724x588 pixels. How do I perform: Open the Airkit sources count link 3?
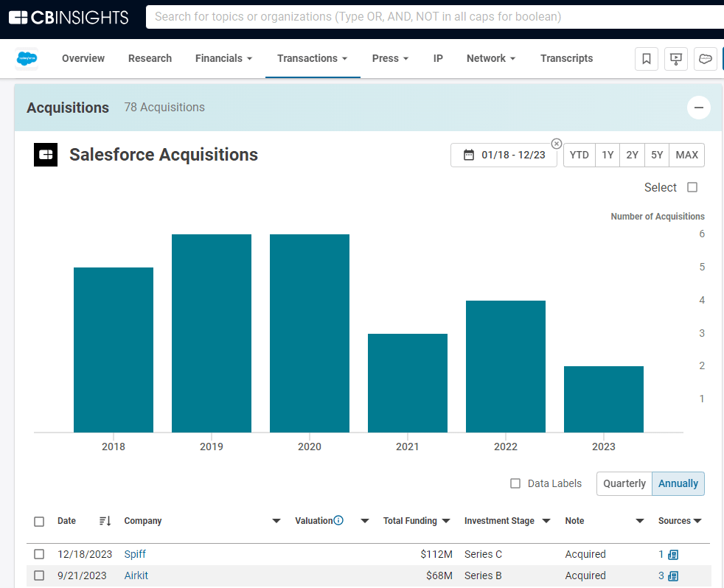click(x=661, y=575)
